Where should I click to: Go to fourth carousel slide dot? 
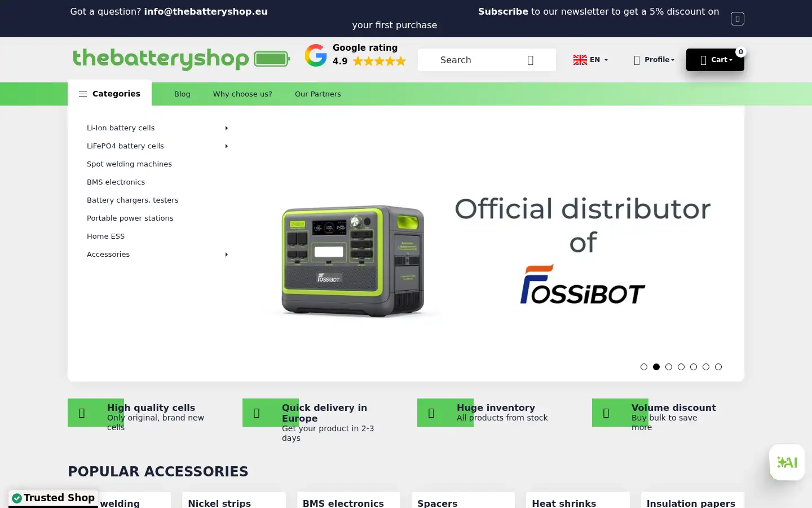pyautogui.click(x=681, y=367)
